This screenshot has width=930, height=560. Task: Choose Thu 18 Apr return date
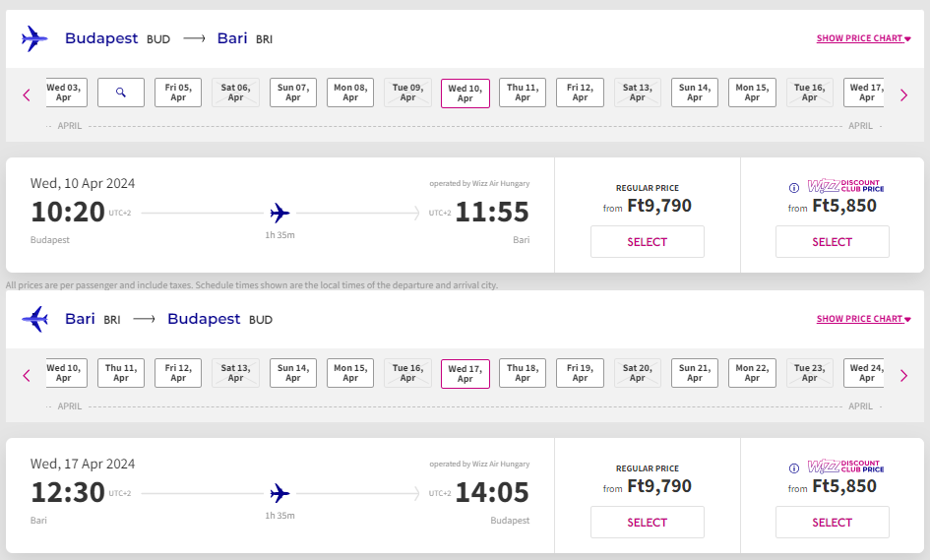point(523,373)
